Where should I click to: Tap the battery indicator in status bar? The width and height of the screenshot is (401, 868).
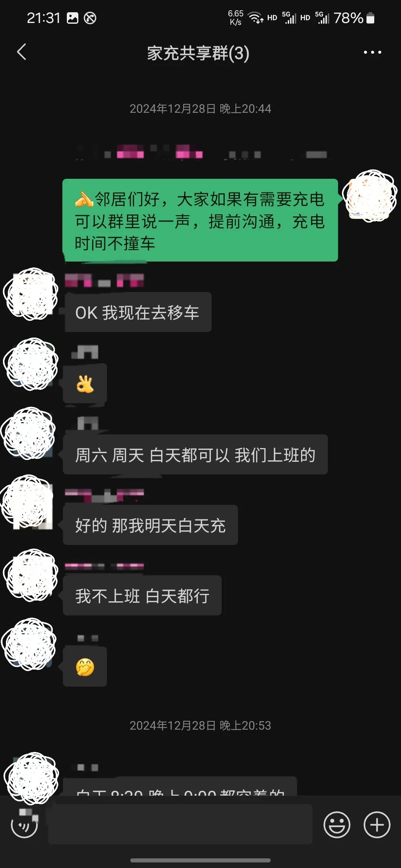click(x=370, y=18)
